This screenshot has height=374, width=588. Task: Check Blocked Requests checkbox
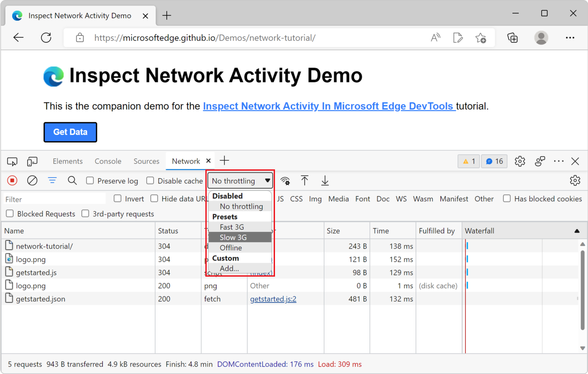click(x=10, y=214)
